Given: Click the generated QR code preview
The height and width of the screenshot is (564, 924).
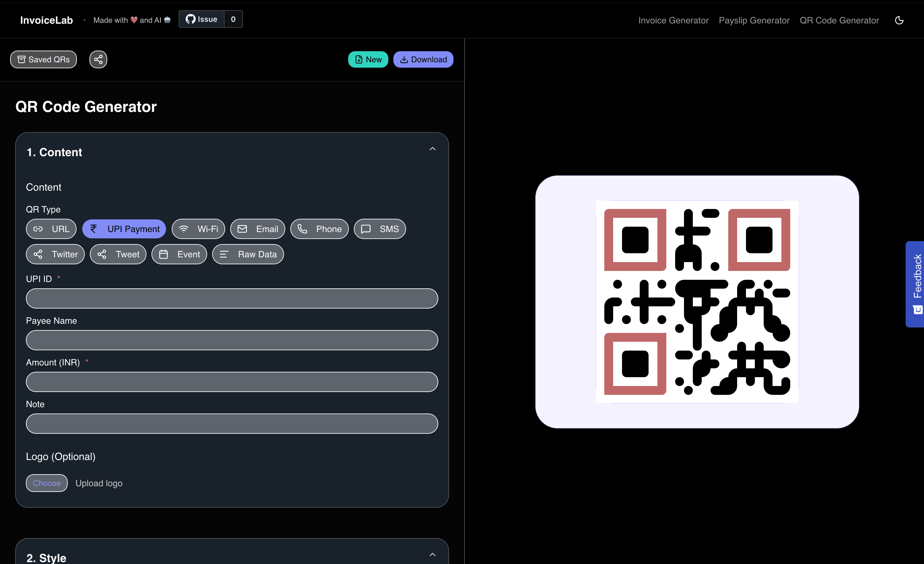Looking at the screenshot, I should pyautogui.click(x=697, y=302).
